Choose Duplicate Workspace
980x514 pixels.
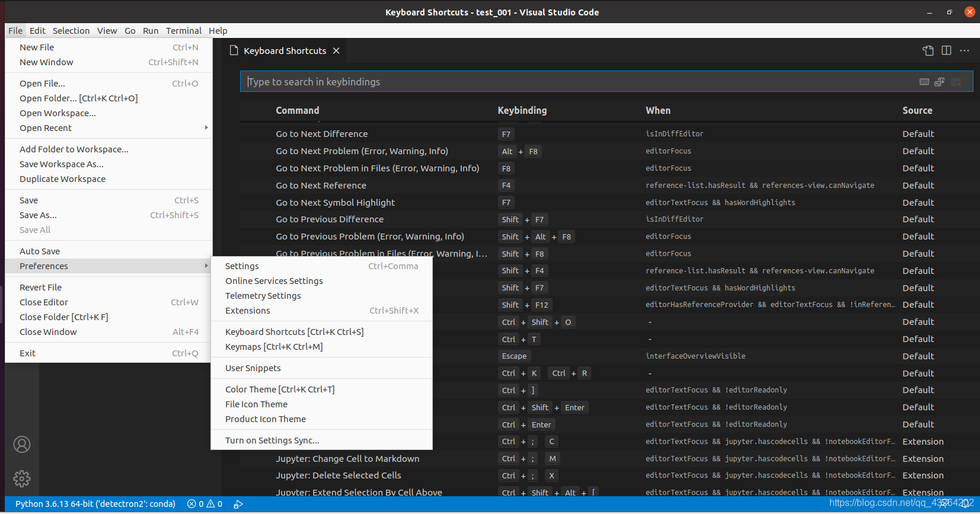click(108, 179)
